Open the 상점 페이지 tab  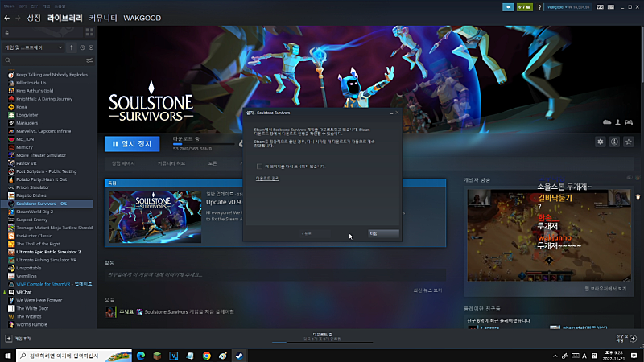pyautogui.click(x=123, y=163)
